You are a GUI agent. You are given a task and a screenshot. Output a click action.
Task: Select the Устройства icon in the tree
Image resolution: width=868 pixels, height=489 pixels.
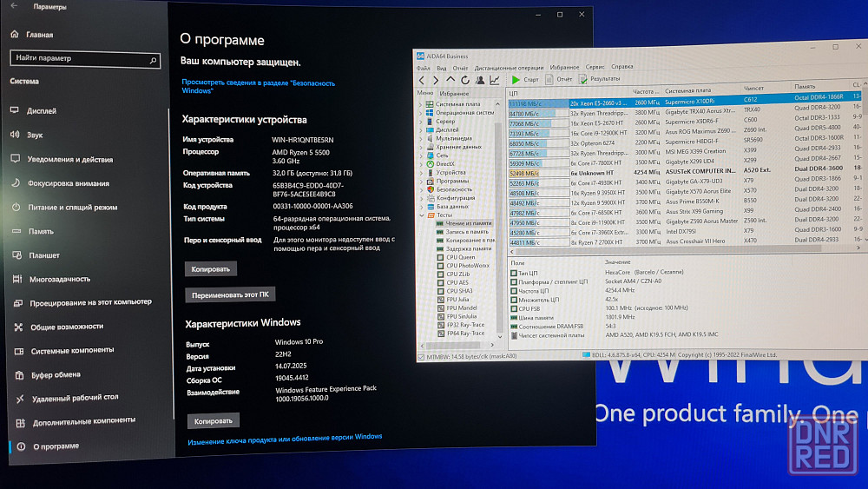point(431,173)
